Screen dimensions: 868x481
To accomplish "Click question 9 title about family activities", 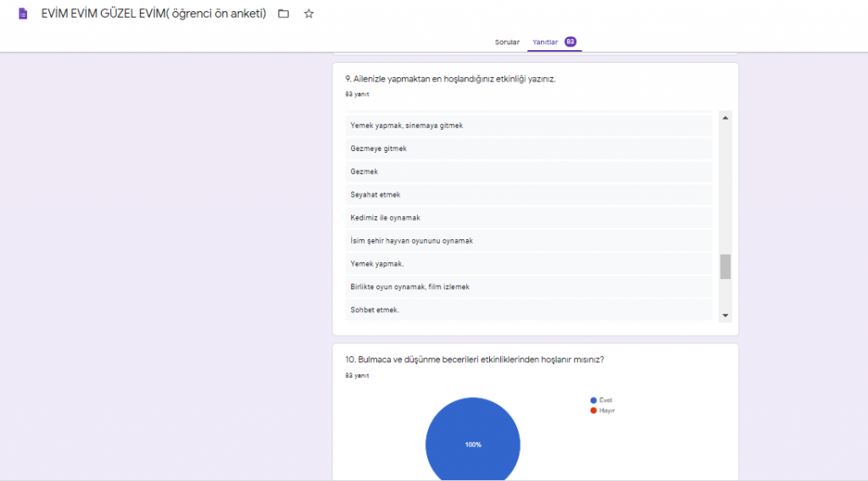I will 450,79.
